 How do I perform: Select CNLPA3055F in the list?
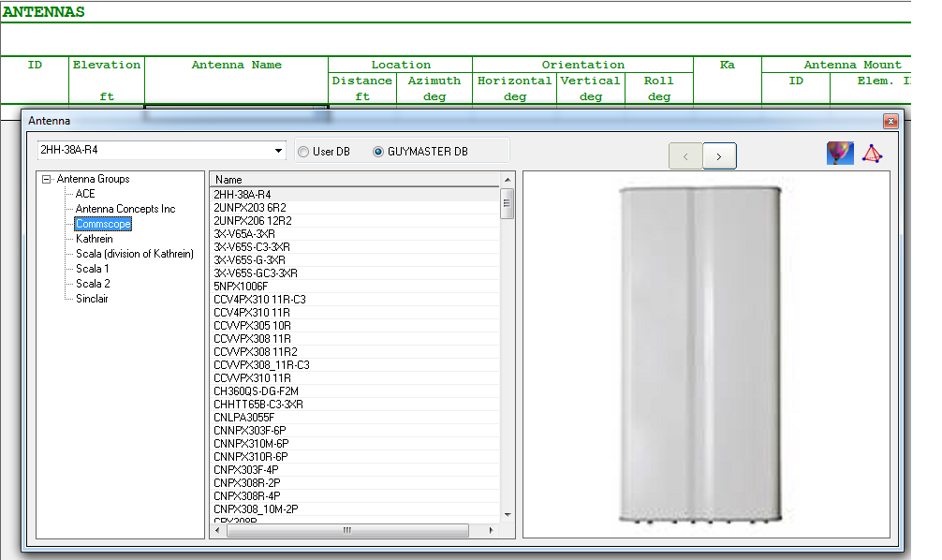(x=355, y=417)
